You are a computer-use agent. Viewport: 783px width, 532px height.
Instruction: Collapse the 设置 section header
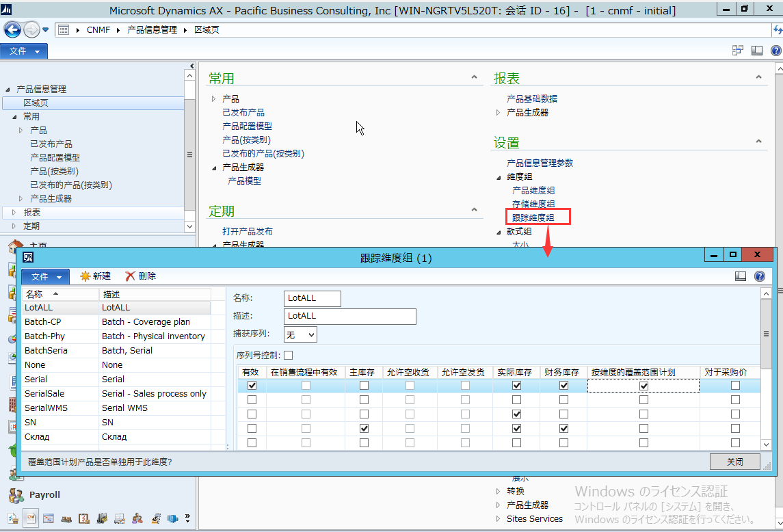[758, 142]
